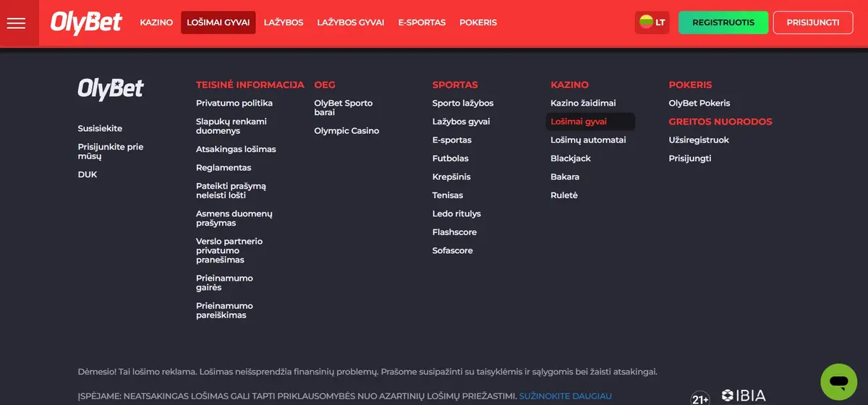Screen dimensions: 868x405
Task: Open the Flashscore link
Action: (x=455, y=233)
